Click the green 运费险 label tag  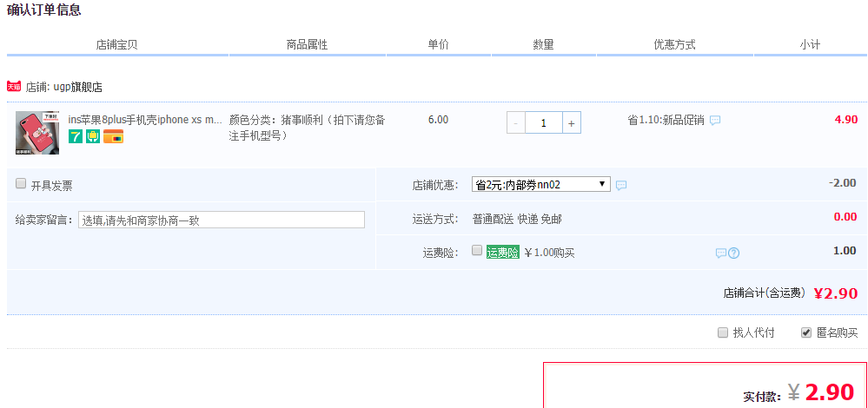503,253
